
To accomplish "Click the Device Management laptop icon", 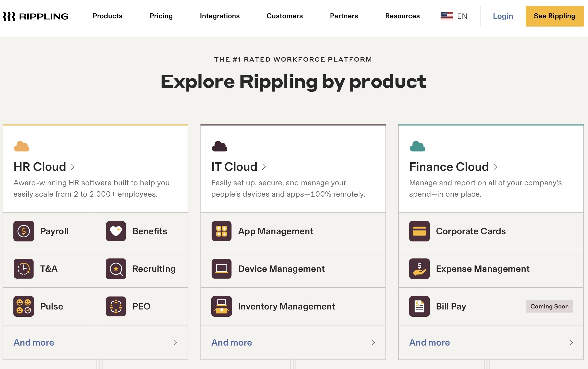I will tap(222, 269).
